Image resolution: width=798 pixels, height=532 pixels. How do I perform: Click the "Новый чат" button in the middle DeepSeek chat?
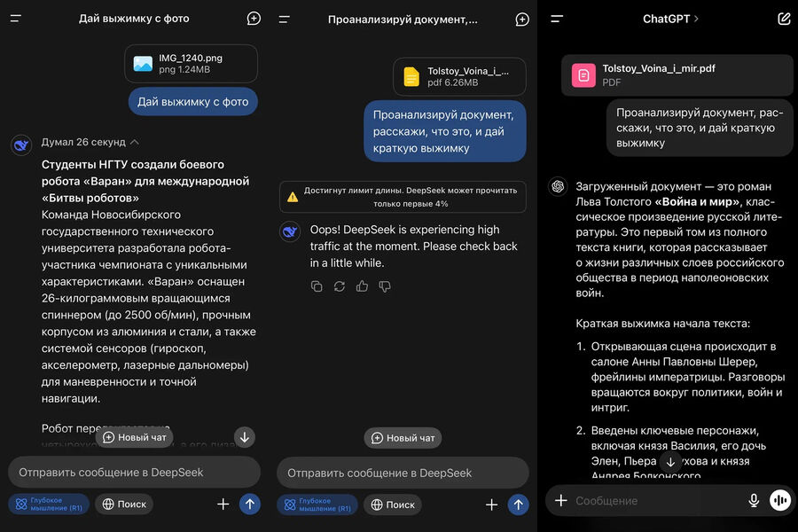(403, 438)
